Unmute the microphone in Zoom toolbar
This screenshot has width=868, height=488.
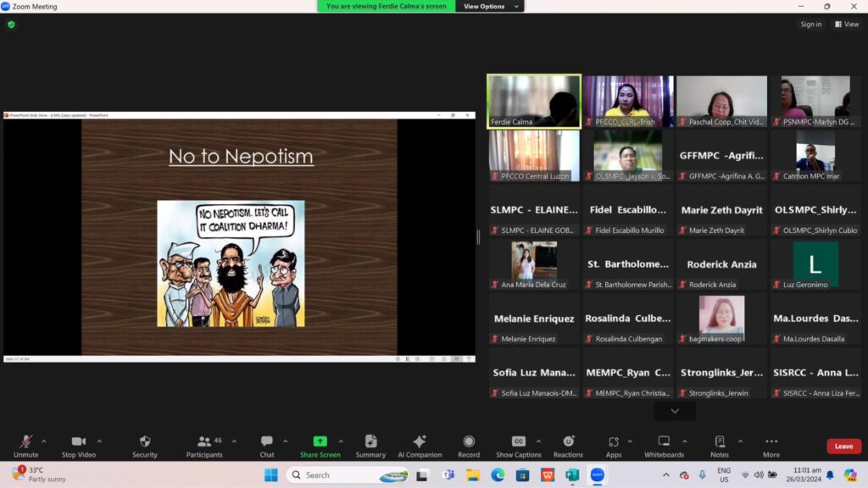pyautogui.click(x=25, y=446)
